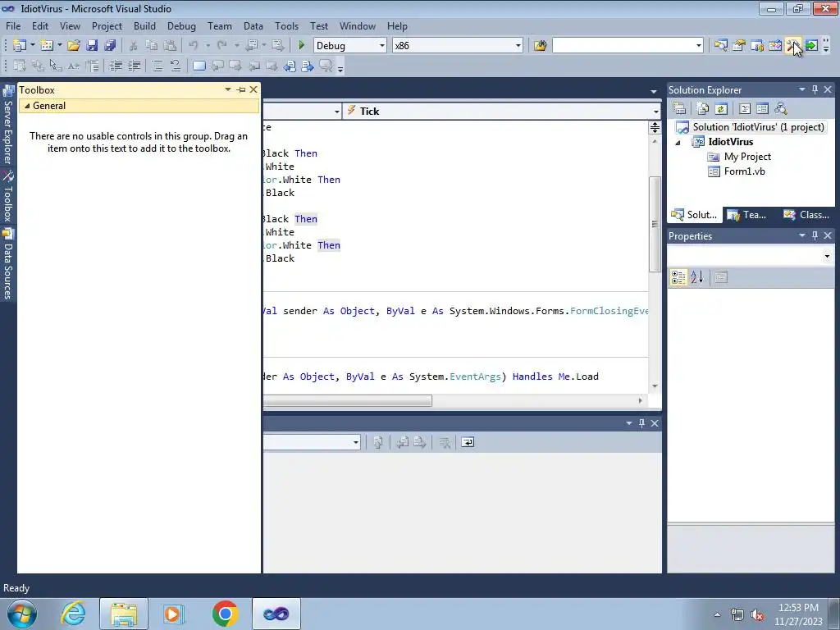Click the muted volume tray icon
Image resolution: width=840 pixels, height=630 pixels.
coord(757,614)
